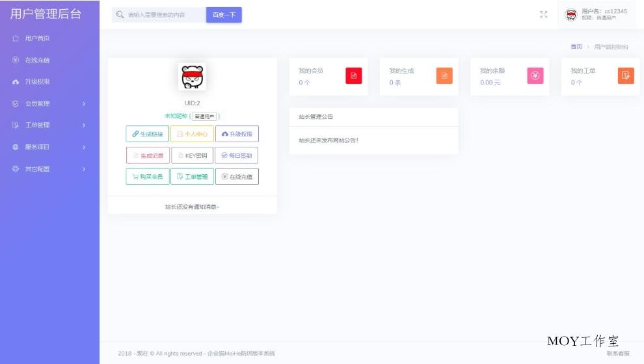Click the 服务项目 globe icon in the sidebar
Image resolution: width=644 pixels, height=364 pixels.
click(x=16, y=147)
